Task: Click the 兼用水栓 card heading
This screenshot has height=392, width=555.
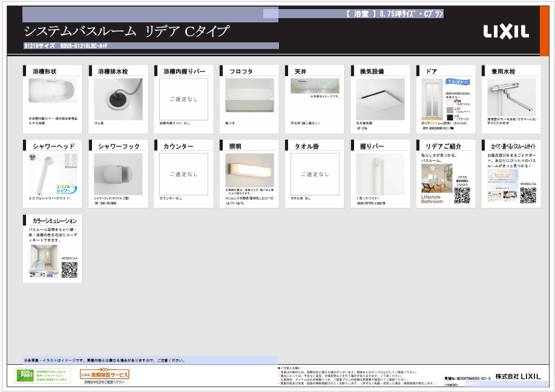Action: point(504,71)
